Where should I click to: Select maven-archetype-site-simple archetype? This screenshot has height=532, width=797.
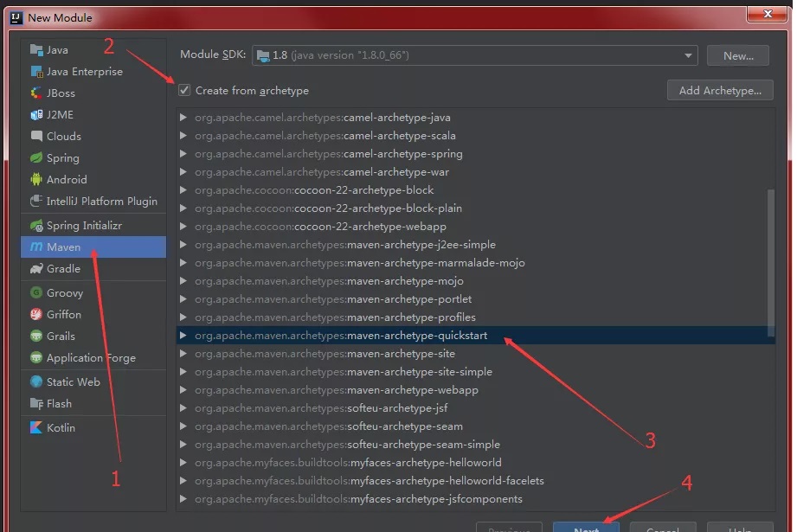[476, 372]
